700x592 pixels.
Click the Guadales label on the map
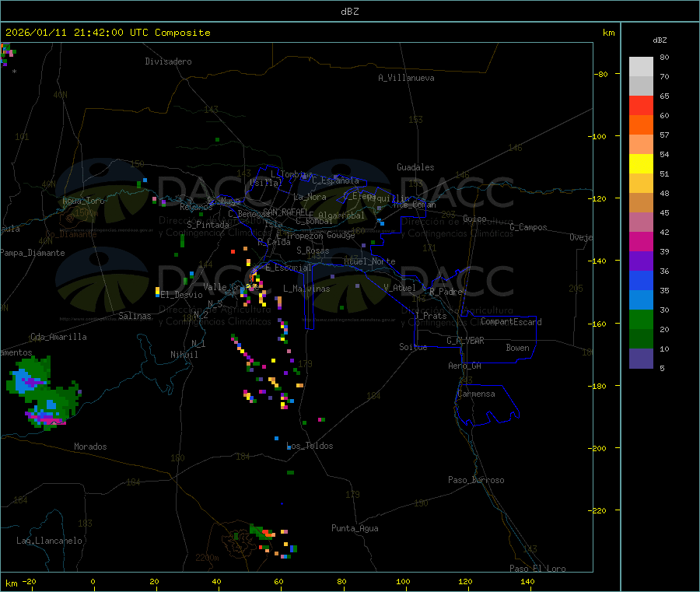coord(415,167)
